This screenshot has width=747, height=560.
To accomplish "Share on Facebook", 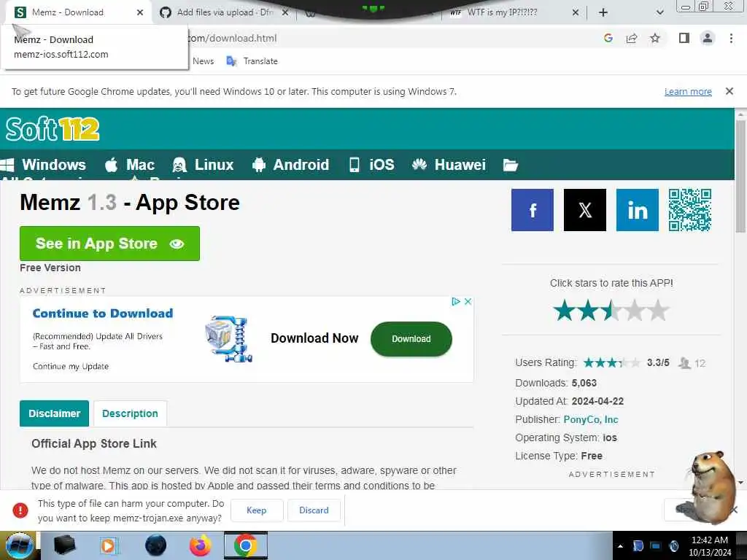I will pyautogui.click(x=532, y=210).
